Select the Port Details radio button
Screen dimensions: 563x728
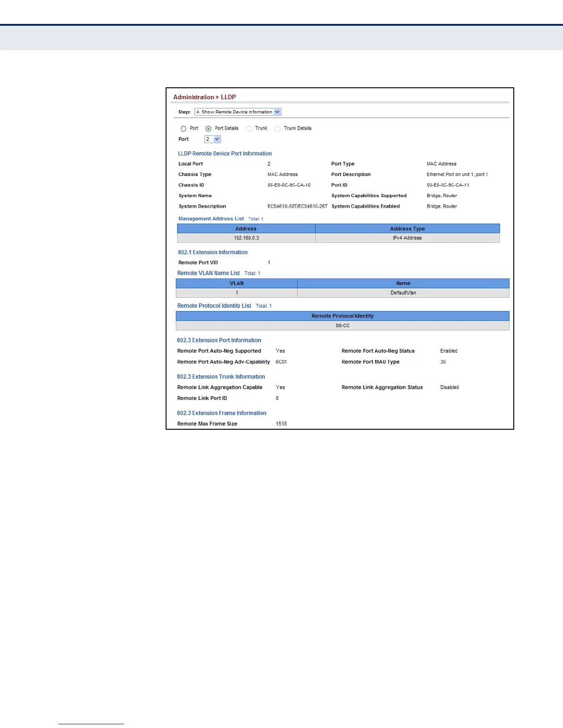pyautogui.click(x=208, y=129)
